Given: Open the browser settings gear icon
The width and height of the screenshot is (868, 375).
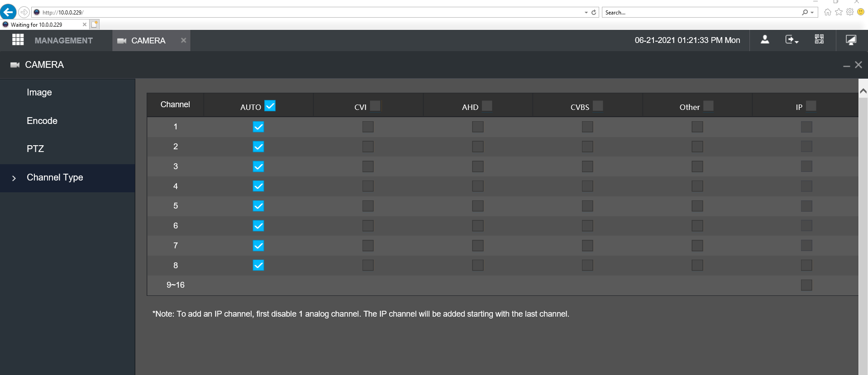Looking at the screenshot, I should tap(850, 12).
